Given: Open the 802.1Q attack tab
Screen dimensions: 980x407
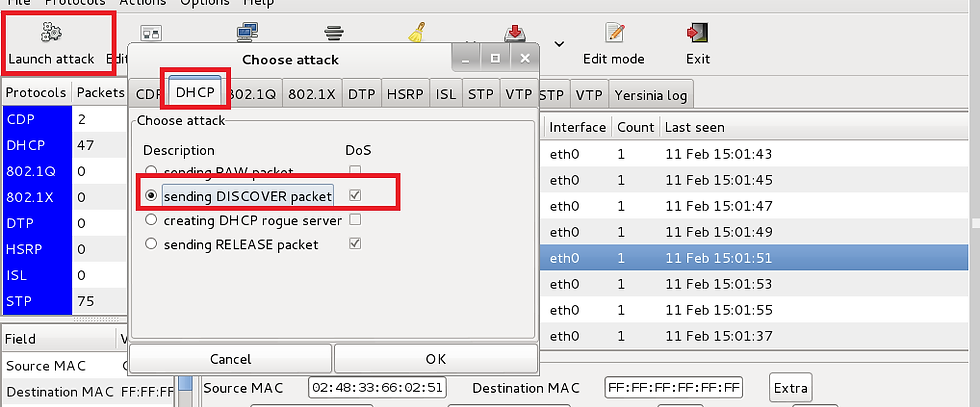Looking at the screenshot, I should [252, 94].
